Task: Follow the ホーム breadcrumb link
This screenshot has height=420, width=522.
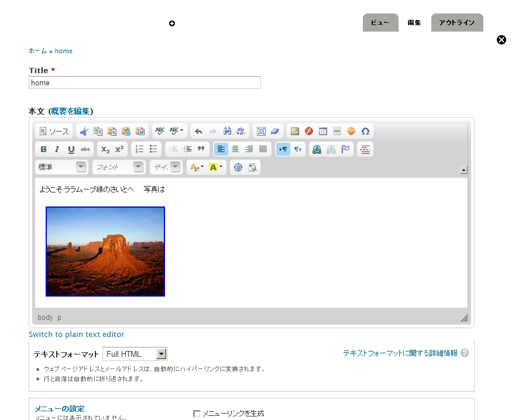Action: coord(37,51)
